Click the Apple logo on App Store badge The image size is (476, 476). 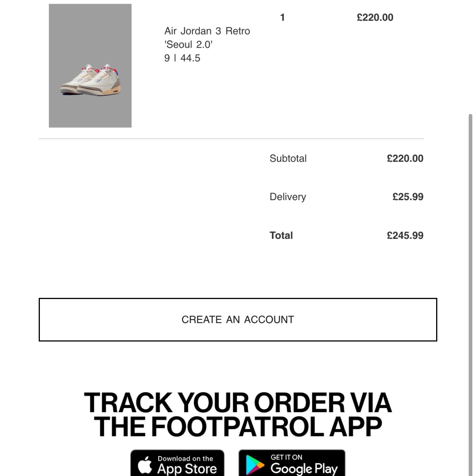[145, 465]
